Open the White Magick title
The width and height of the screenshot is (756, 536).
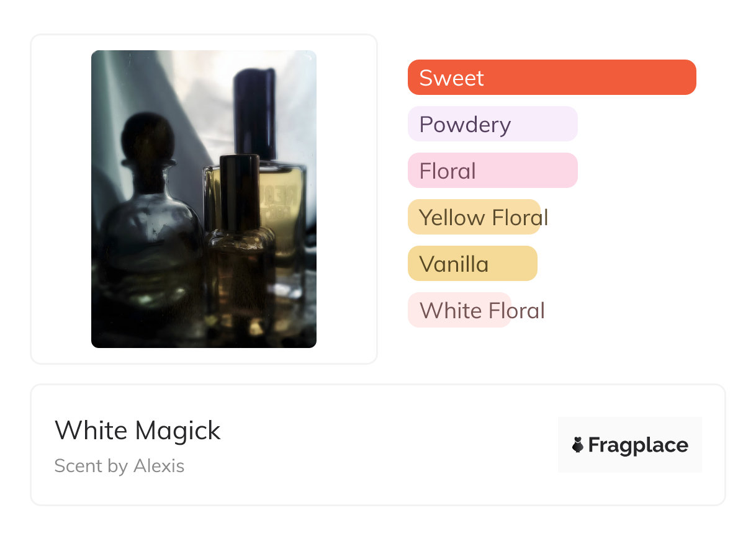coord(138,430)
